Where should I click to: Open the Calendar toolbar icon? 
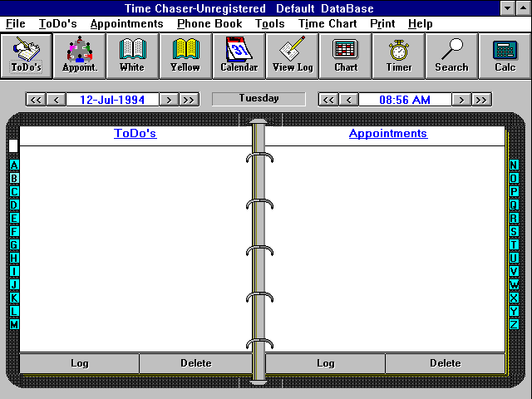(239, 57)
